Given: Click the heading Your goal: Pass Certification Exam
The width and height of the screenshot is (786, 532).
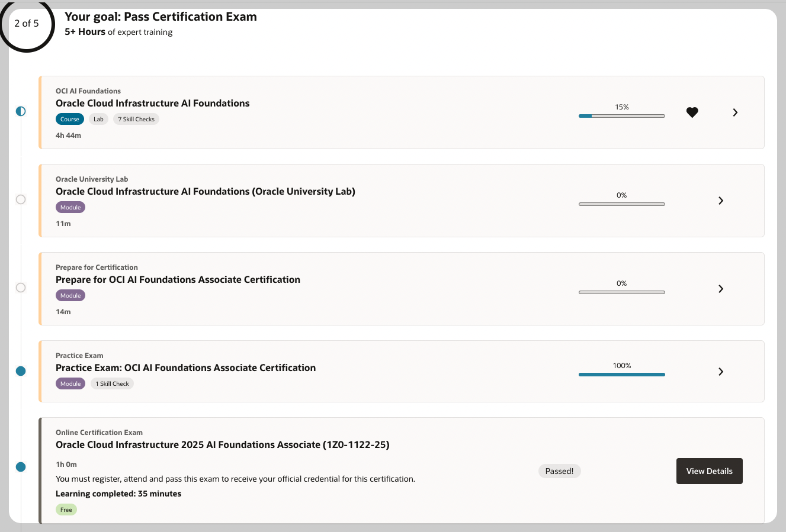Looking at the screenshot, I should point(161,17).
